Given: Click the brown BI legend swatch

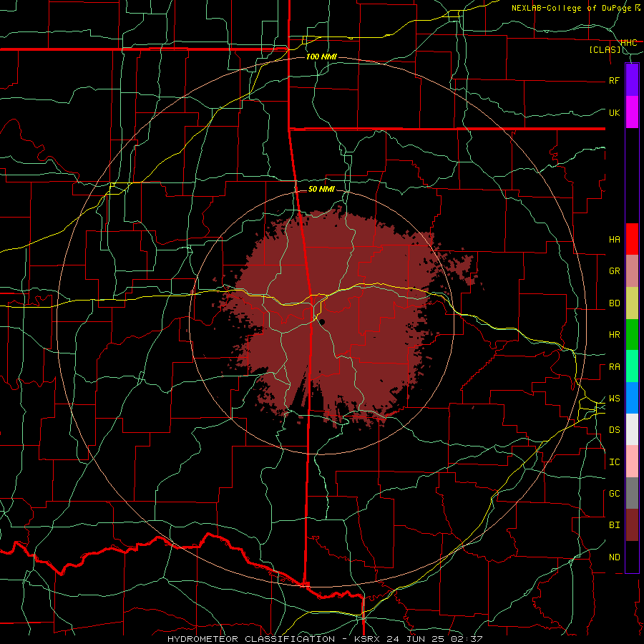Looking at the screenshot, I should tap(632, 525).
